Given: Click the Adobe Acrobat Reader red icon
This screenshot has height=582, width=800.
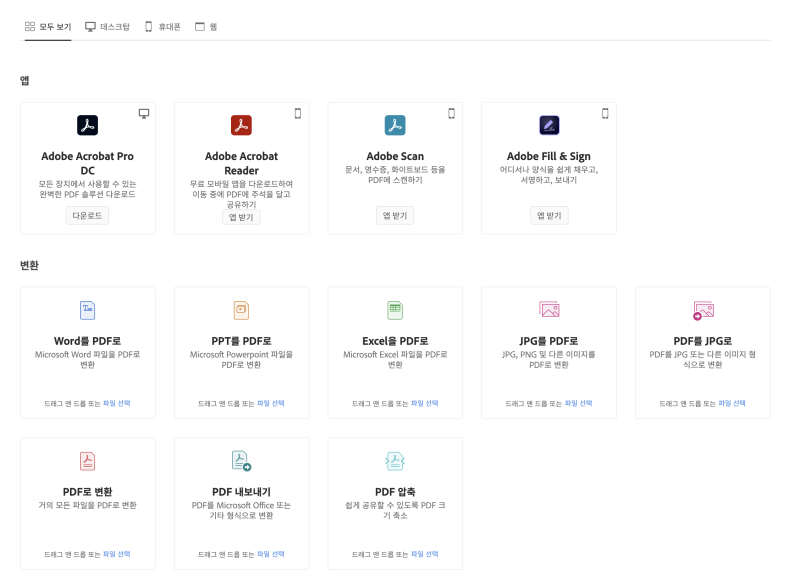Looking at the screenshot, I should (x=241, y=125).
